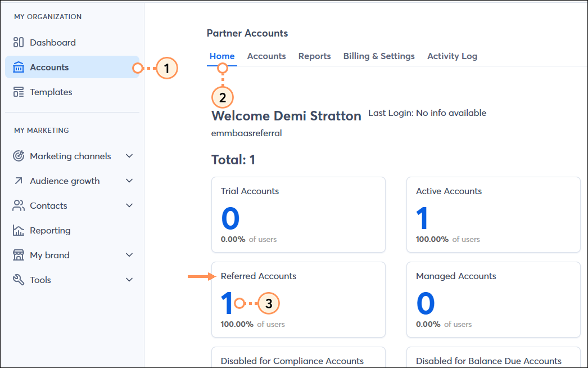Screen dimensions: 588x368
Task: Click the Trial Accounts count 0
Action: (230, 218)
